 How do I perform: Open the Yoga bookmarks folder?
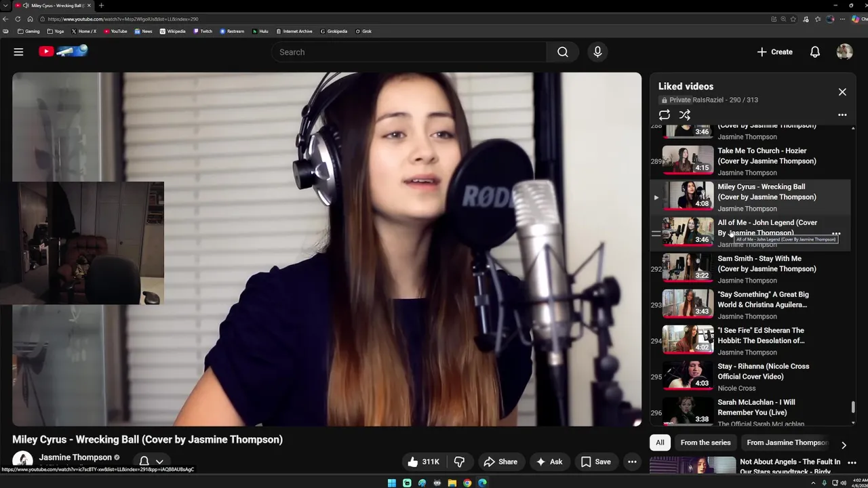pyautogui.click(x=56, y=31)
